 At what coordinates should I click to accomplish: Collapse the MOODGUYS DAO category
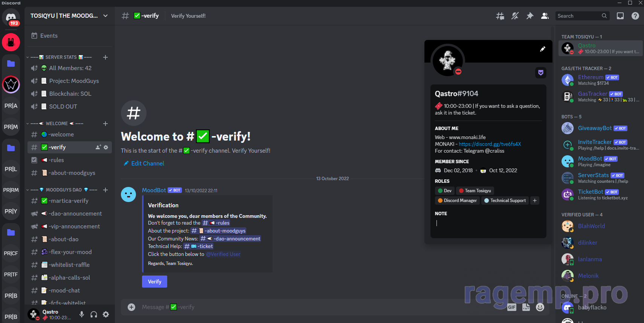(61, 190)
